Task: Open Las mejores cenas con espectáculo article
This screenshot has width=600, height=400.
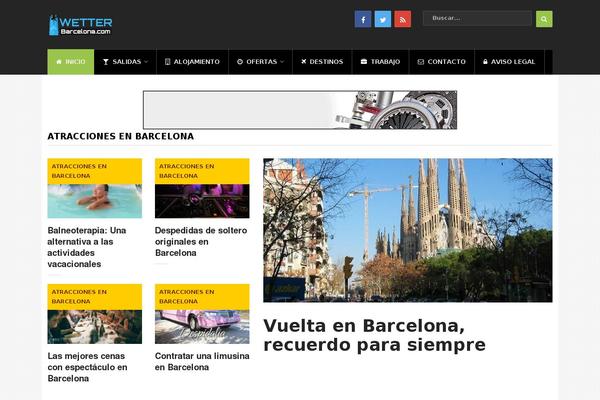Action: point(87,367)
